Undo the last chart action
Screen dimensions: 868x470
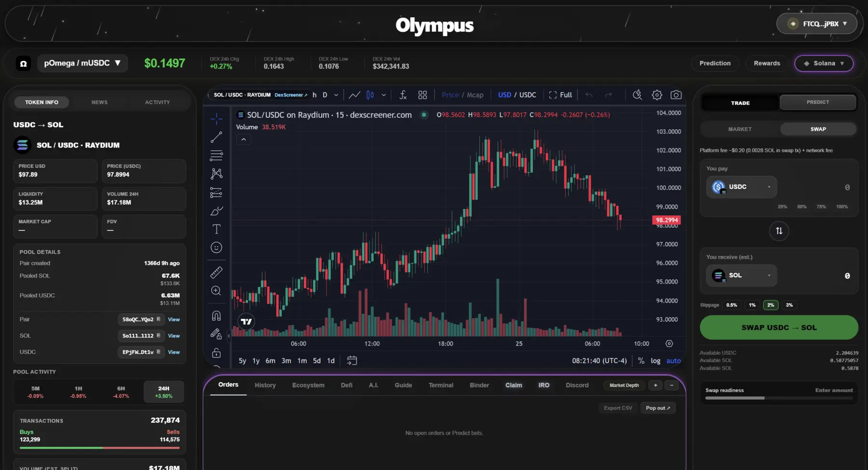[589, 95]
